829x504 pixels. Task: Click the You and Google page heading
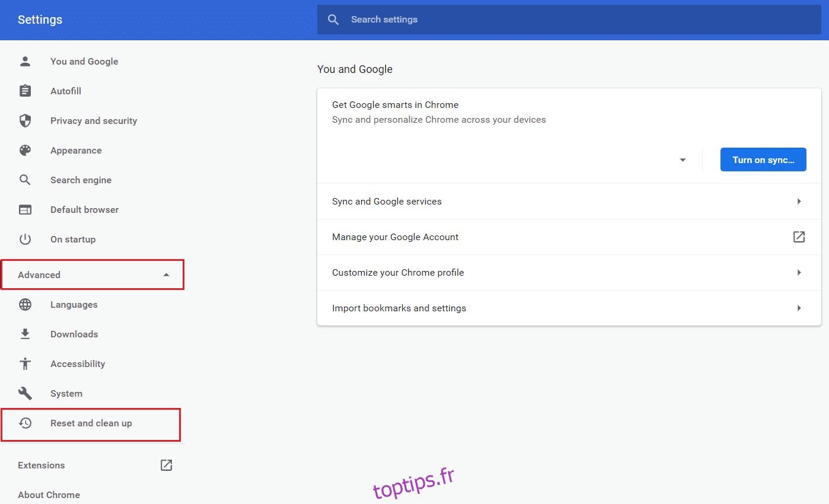click(x=355, y=69)
